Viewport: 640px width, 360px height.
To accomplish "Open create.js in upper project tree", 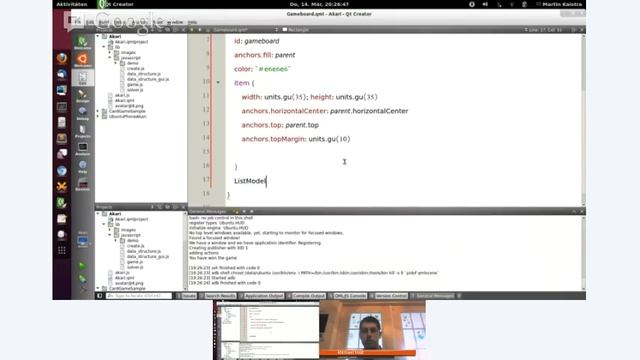I will pos(135,69).
